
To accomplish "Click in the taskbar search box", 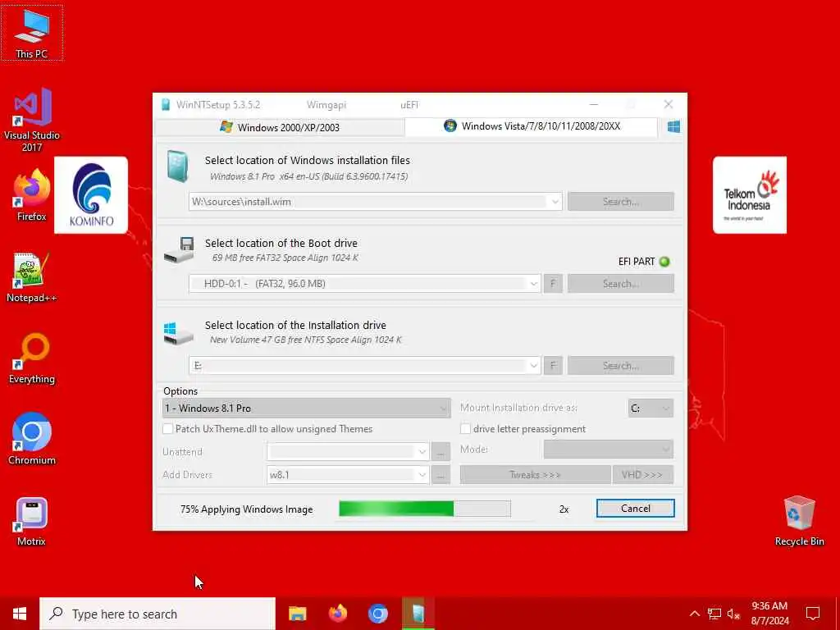I will pos(157,614).
